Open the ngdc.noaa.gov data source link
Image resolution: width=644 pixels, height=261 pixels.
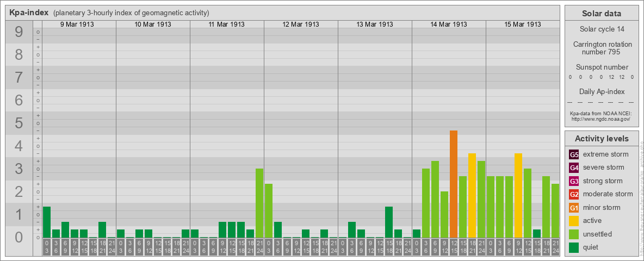point(601,119)
